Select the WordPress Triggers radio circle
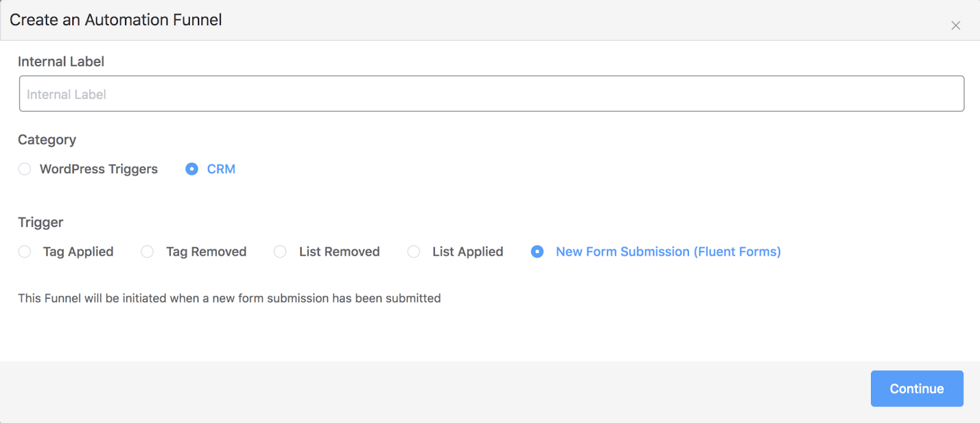Screen dimensions: 980x423 click(x=24, y=169)
